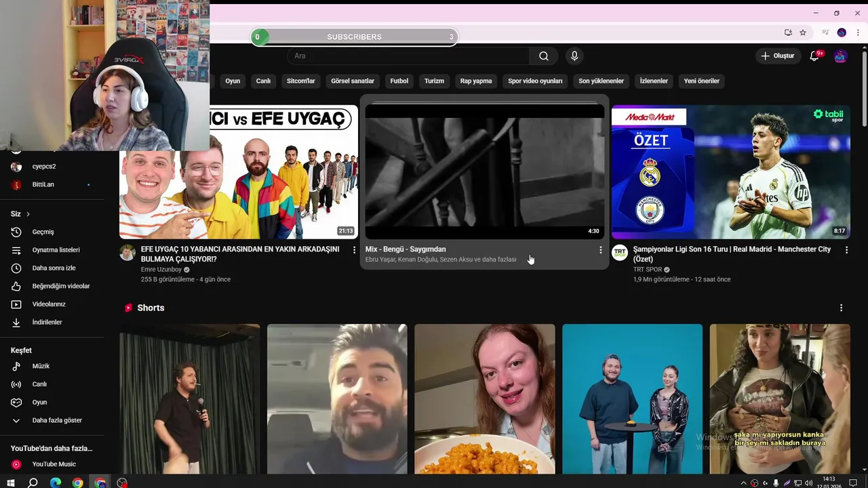
Task: Select the Sitcom'lar category chip
Action: (x=301, y=81)
